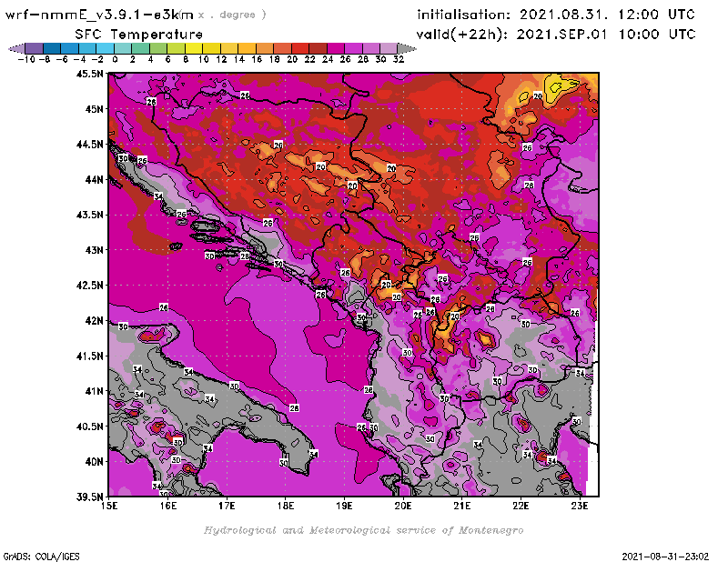This screenshot has width=728, height=562.
Task: Click the 'SFC Temperature' heading
Action: coord(139,35)
